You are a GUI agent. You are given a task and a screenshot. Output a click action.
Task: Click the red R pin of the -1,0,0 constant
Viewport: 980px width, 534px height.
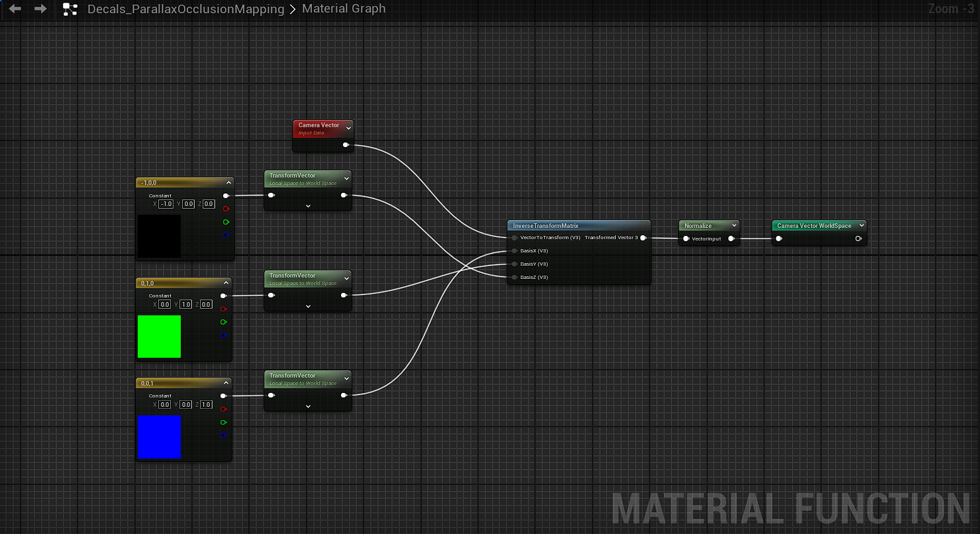point(226,209)
